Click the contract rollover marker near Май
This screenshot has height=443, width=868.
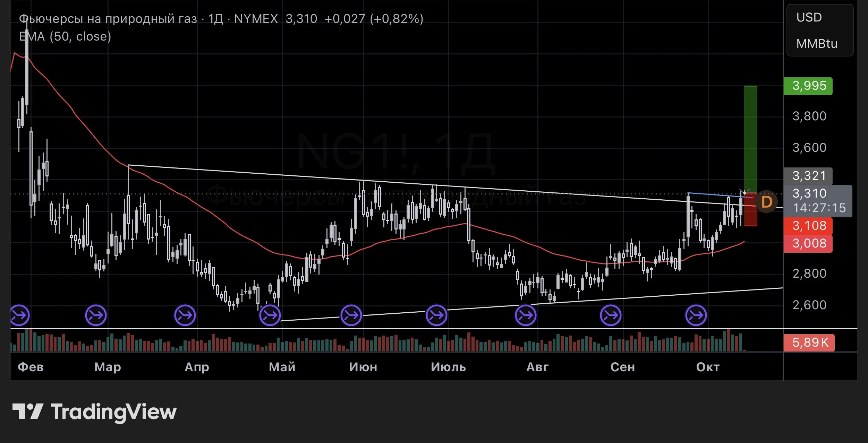point(270,315)
